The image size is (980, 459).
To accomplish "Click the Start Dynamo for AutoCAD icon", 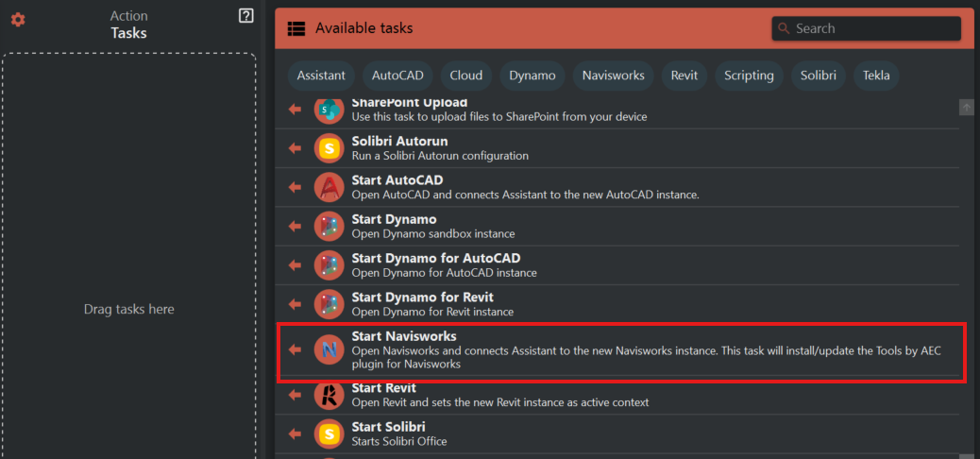I will tap(329, 265).
